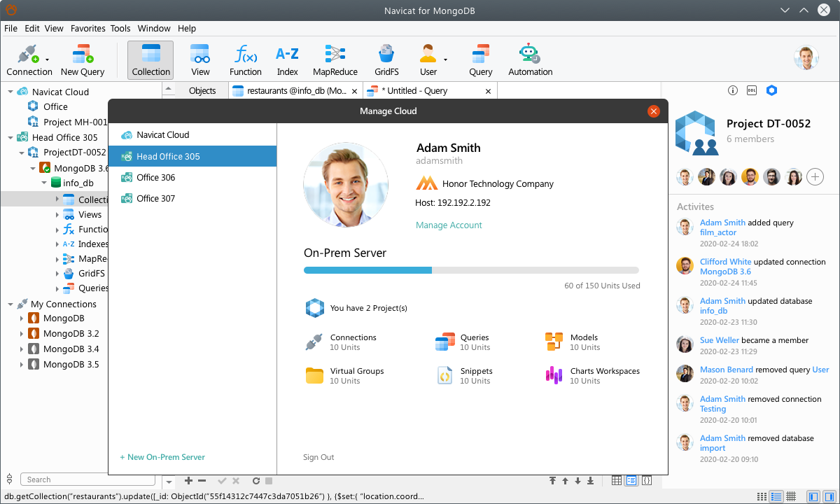The height and width of the screenshot is (504, 840).
Task: Open Clifford White activity link
Action: point(725,262)
